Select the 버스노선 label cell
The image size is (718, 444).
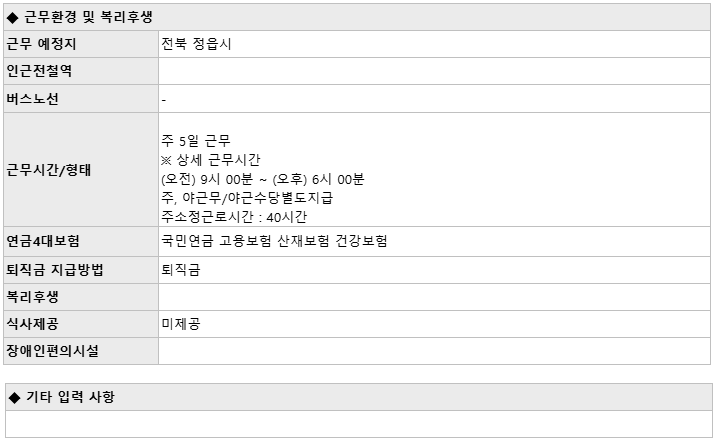click(81, 98)
